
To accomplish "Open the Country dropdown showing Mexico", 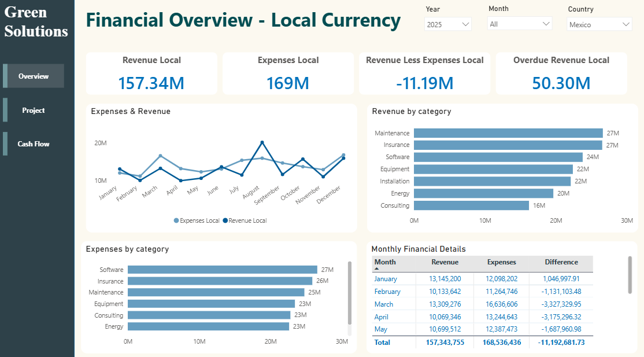I will (x=599, y=24).
